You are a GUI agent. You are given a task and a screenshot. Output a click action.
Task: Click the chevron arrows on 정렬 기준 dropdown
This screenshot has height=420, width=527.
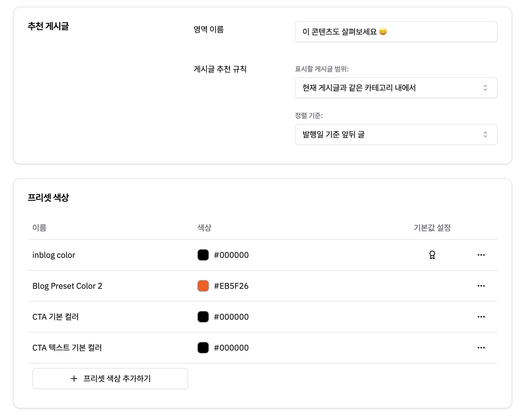coord(485,134)
